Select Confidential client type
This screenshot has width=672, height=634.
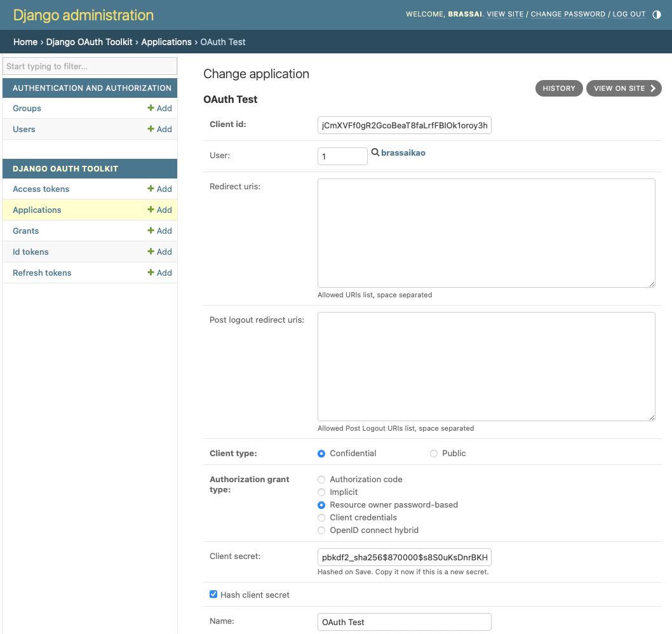point(321,454)
